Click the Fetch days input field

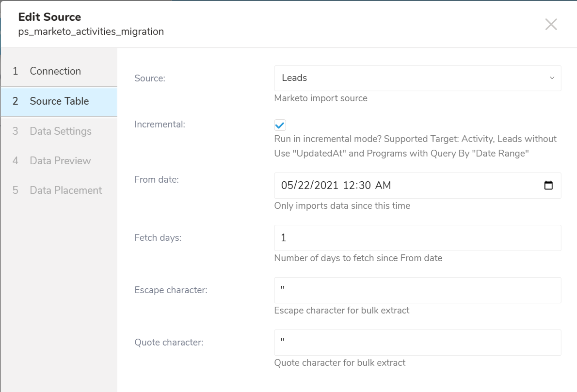click(417, 238)
